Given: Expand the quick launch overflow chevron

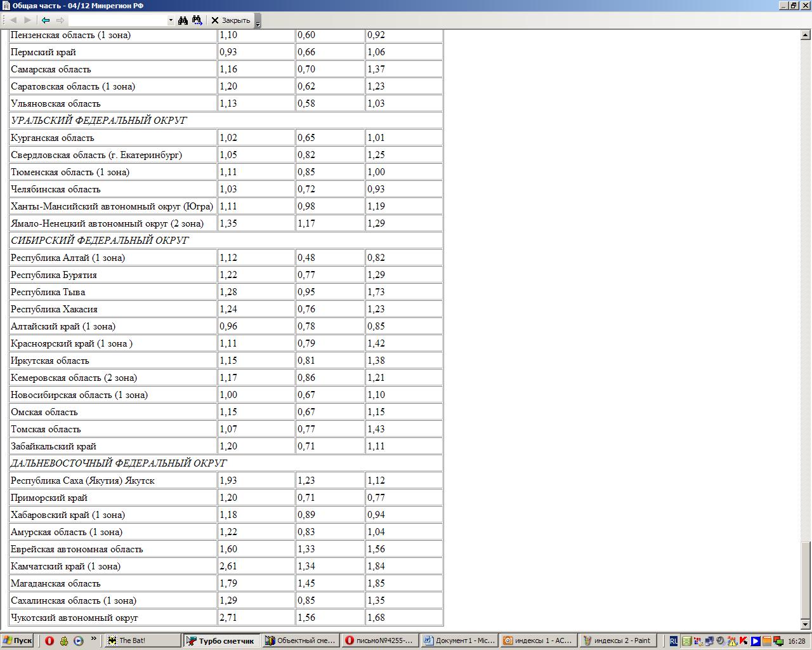Looking at the screenshot, I should point(94,639).
